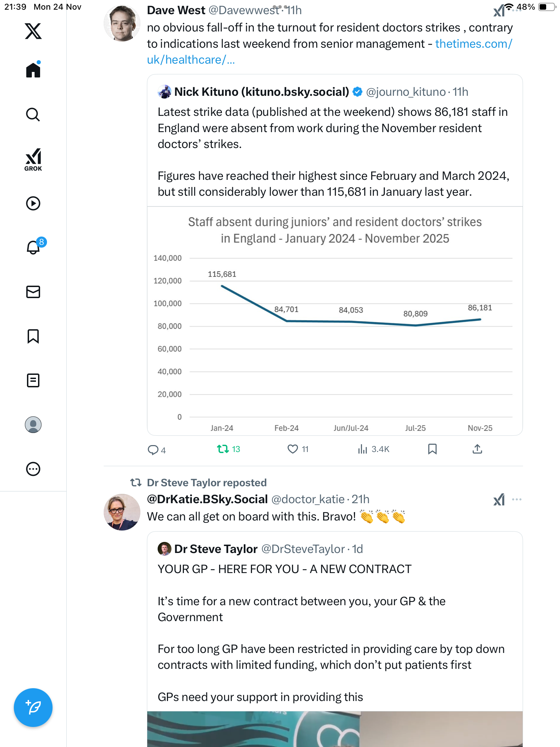Open Notifications with 8 badge
Viewport: 560px width, 747px height.
point(34,247)
